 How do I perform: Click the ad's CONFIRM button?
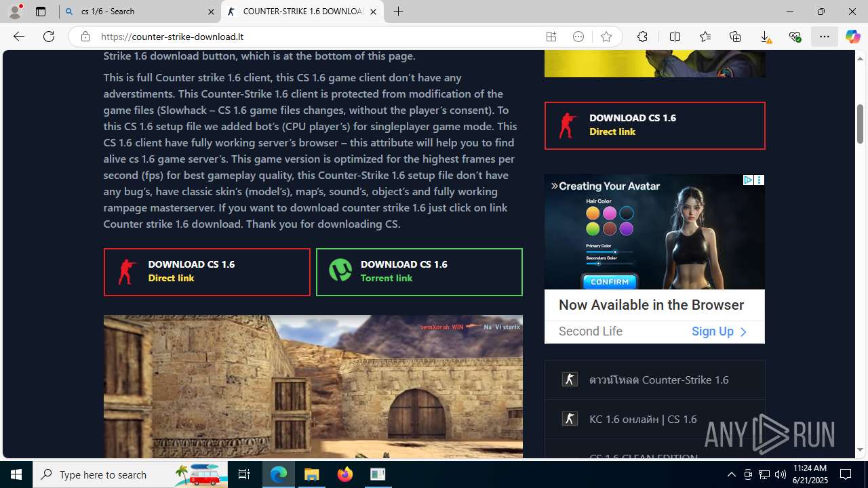point(610,281)
